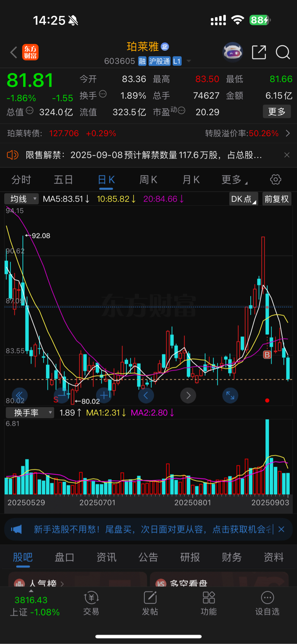Switch to 资料 tab
Image resolution: width=297 pixels, height=644 pixels.
273,557
